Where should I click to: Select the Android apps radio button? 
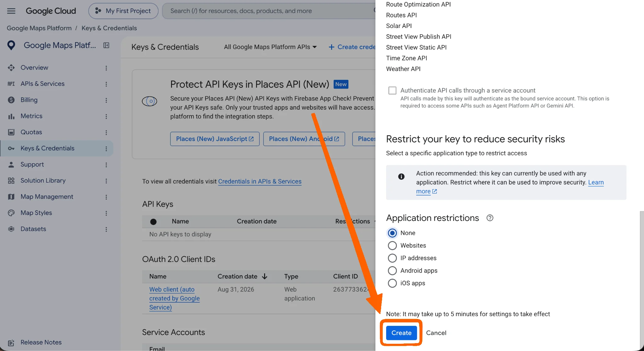pyautogui.click(x=392, y=271)
